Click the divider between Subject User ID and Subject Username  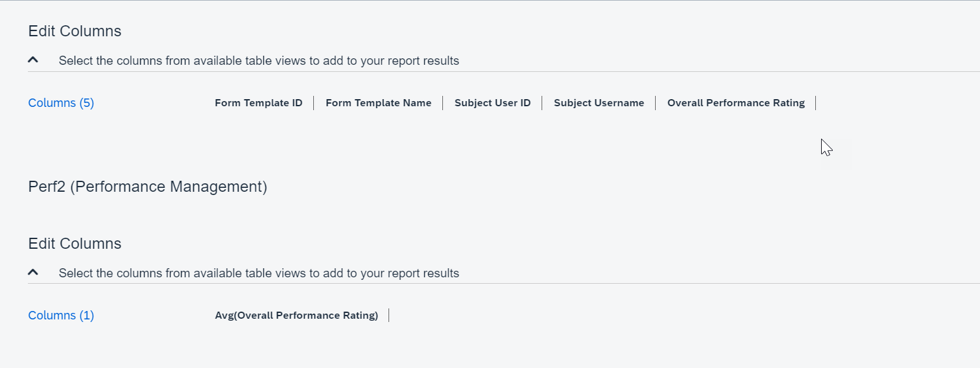point(542,103)
